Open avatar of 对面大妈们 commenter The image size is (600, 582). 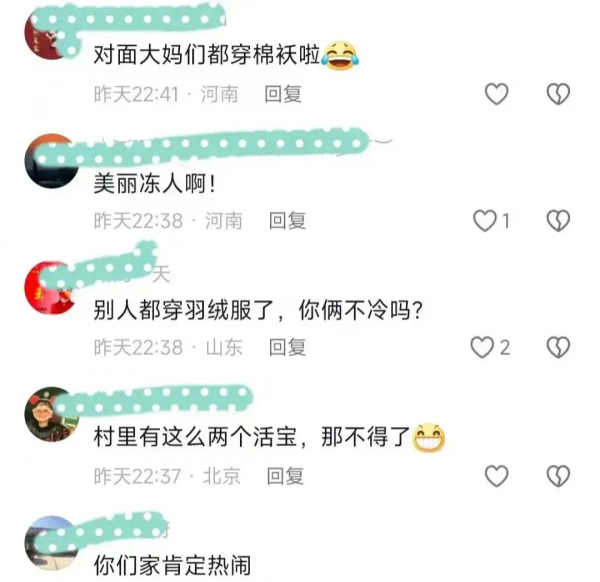51,34
